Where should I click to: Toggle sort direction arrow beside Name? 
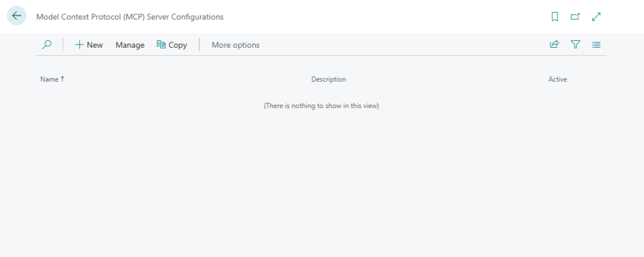[62, 79]
